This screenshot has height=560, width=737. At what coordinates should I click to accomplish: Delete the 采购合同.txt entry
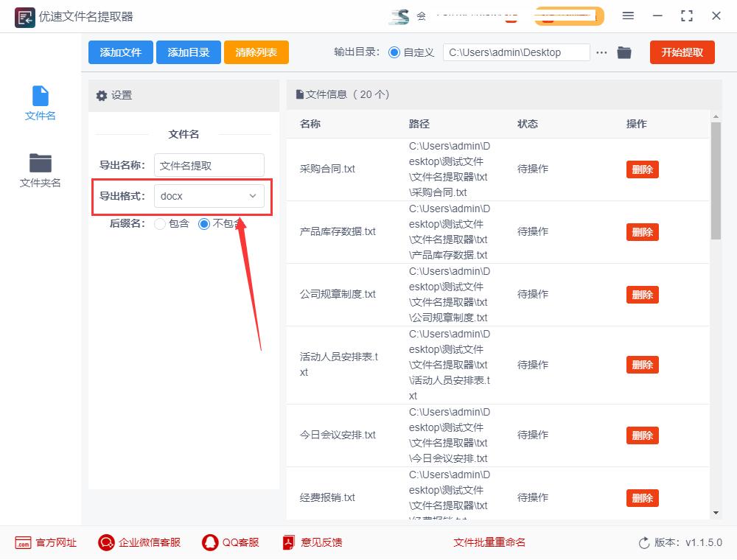point(642,169)
